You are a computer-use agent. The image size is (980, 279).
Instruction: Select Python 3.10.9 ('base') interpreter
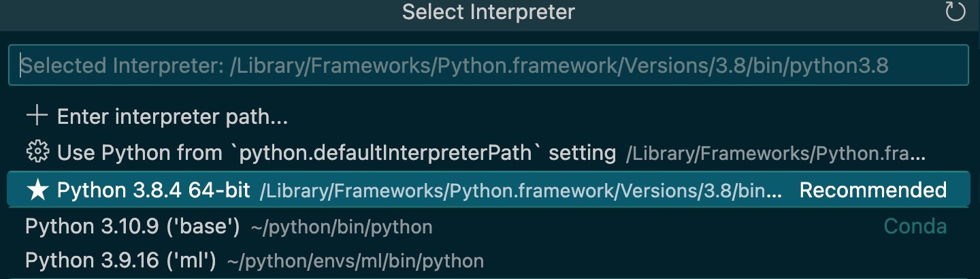pos(488,226)
